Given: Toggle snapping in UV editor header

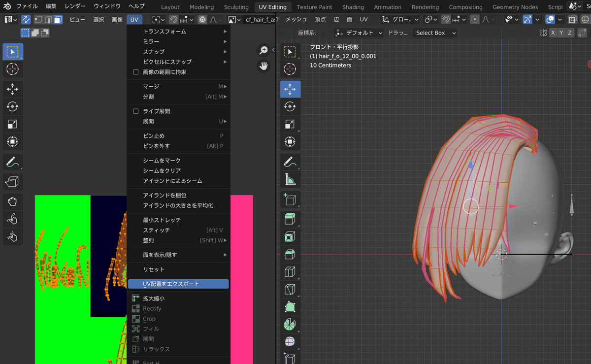Looking at the screenshot, I should tap(173, 20).
